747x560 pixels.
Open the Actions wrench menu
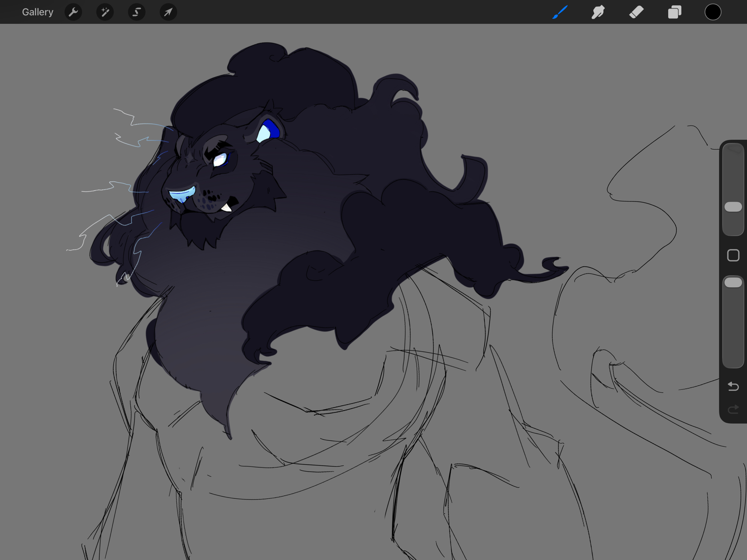[x=73, y=12]
